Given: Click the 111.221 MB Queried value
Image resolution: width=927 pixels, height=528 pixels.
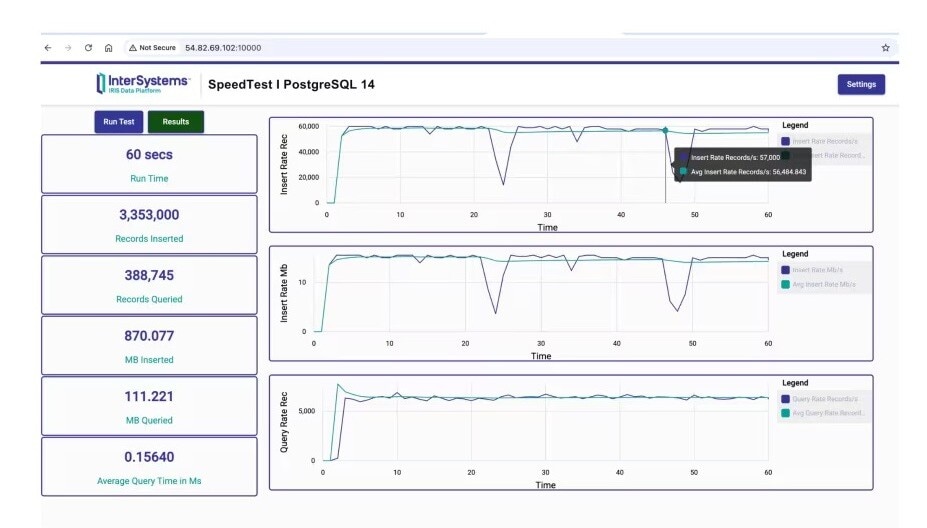Looking at the screenshot, I should tap(149, 396).
